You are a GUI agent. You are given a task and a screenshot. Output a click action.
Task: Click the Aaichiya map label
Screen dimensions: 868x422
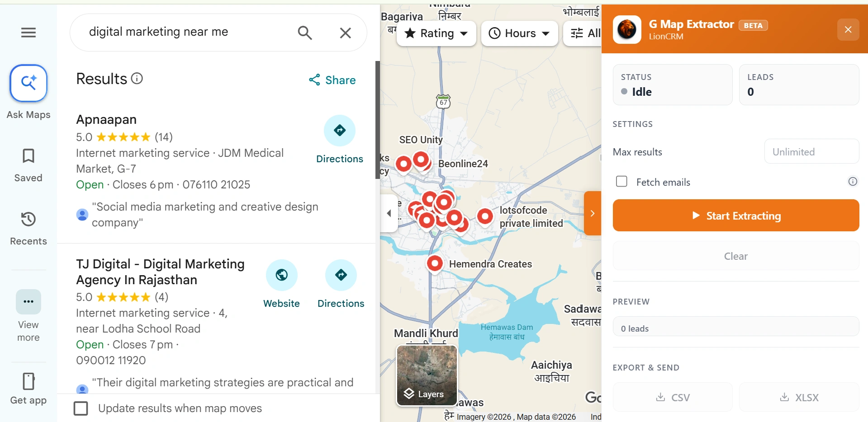551,365
